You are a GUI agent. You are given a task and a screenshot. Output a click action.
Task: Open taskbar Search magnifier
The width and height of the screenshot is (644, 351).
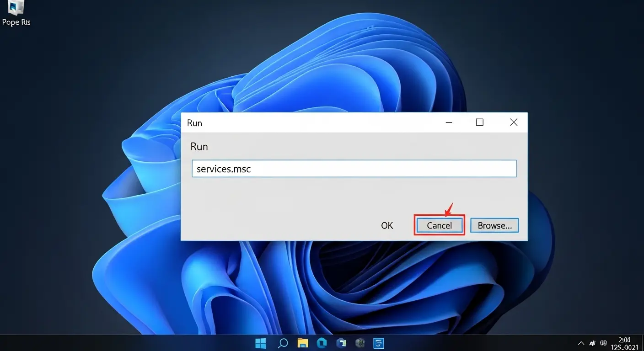tap(283, 343)
